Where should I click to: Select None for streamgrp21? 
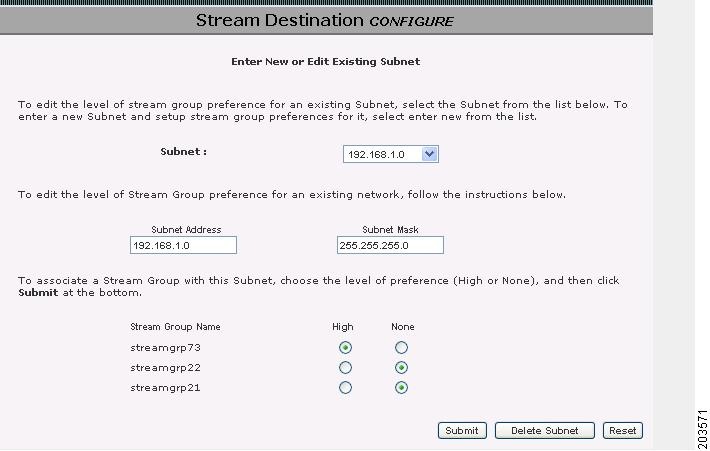coord(401,388)
